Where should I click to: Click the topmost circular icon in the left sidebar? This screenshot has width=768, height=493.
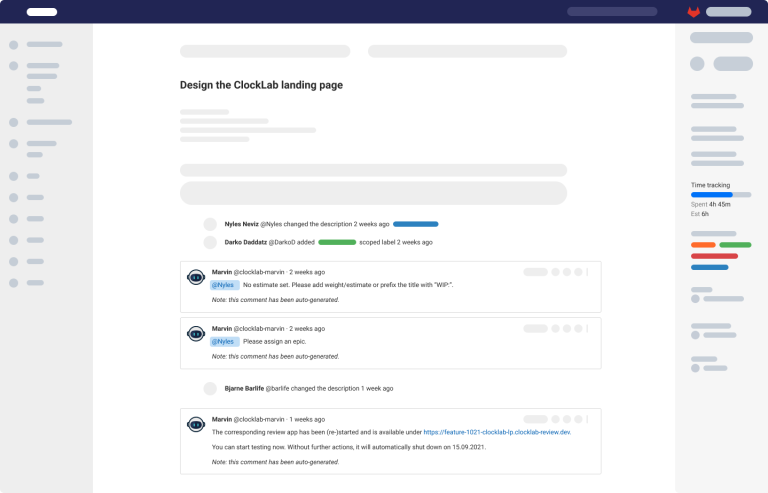[x=14, y=45]
